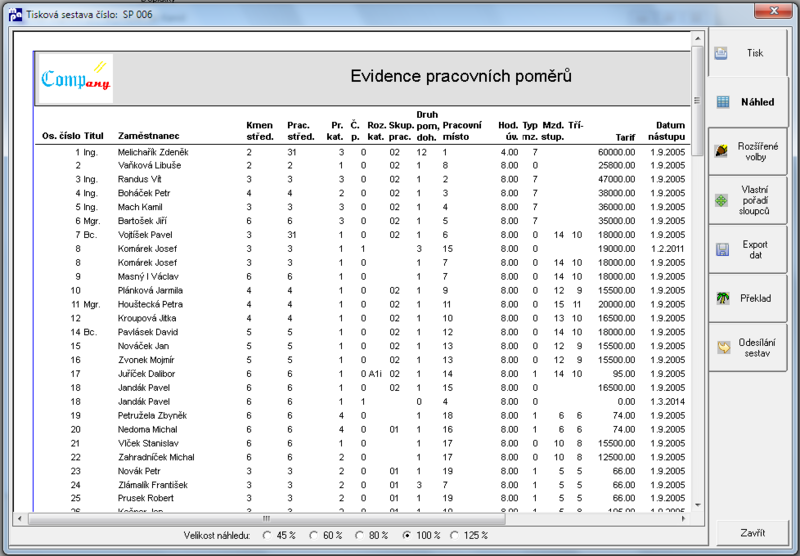800x556 pixels.
Task: Click employee name Vaňková Libuše
Action: click(x=149, y=165)
